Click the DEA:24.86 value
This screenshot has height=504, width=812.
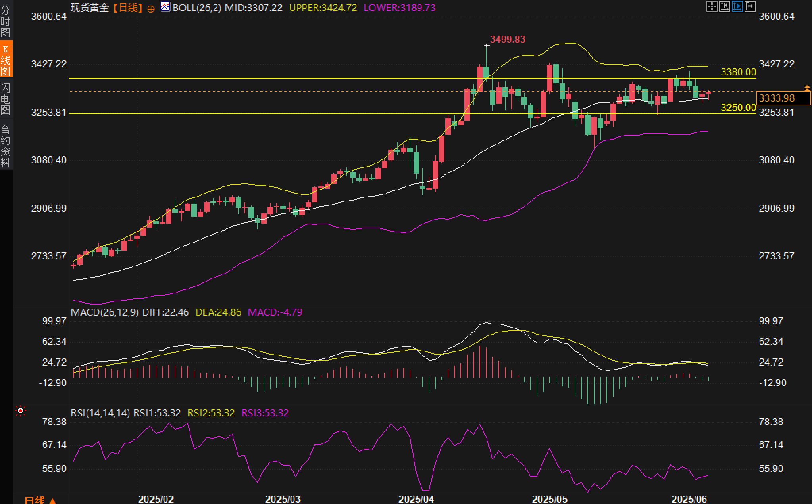click(x=218, y=312)
